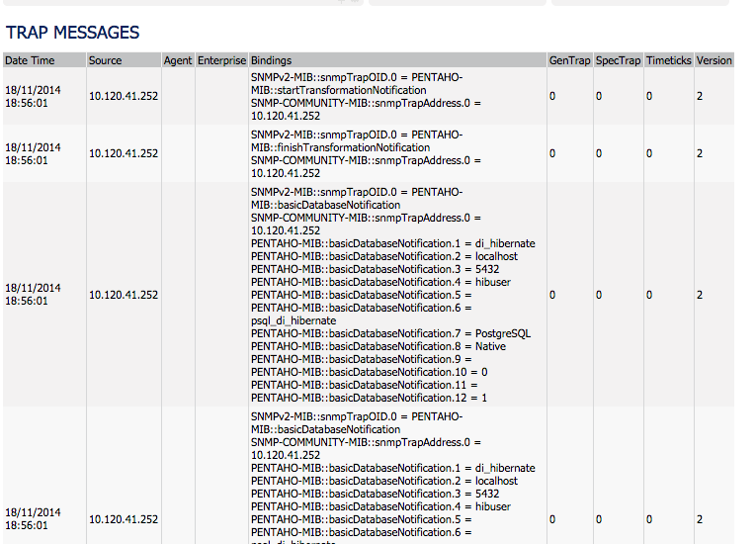Click basicDatabaseNotification.4 = hibuser in bottom row
The height and width of the screenshot is (544, 756).
pyautogui.click(x=380, y=506)
